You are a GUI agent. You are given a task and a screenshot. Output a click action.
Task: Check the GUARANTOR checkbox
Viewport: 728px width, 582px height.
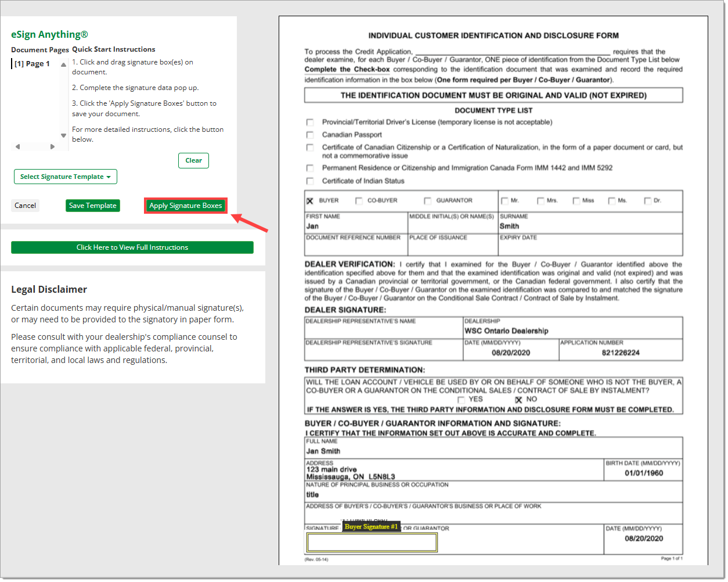[428, 201]
